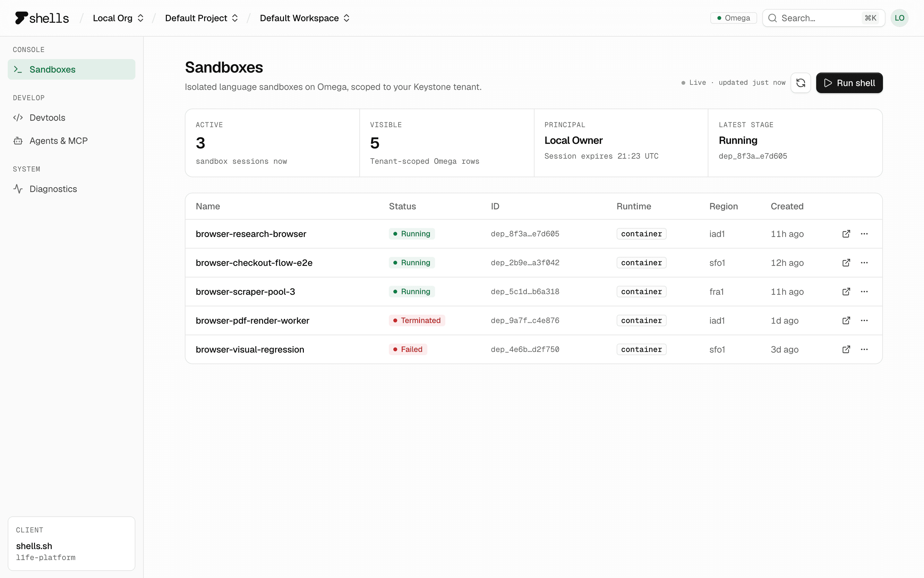
Task: Click the Latest Stage Running card
Action: 795,143
